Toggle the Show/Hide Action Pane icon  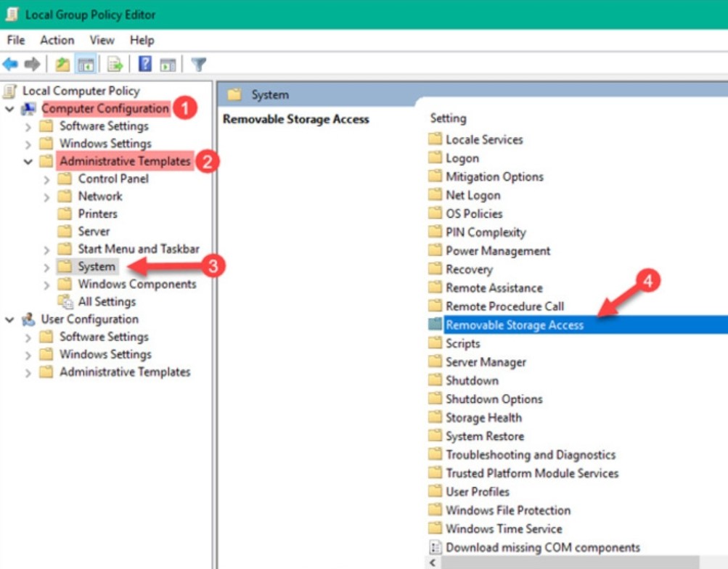[168, 62]
